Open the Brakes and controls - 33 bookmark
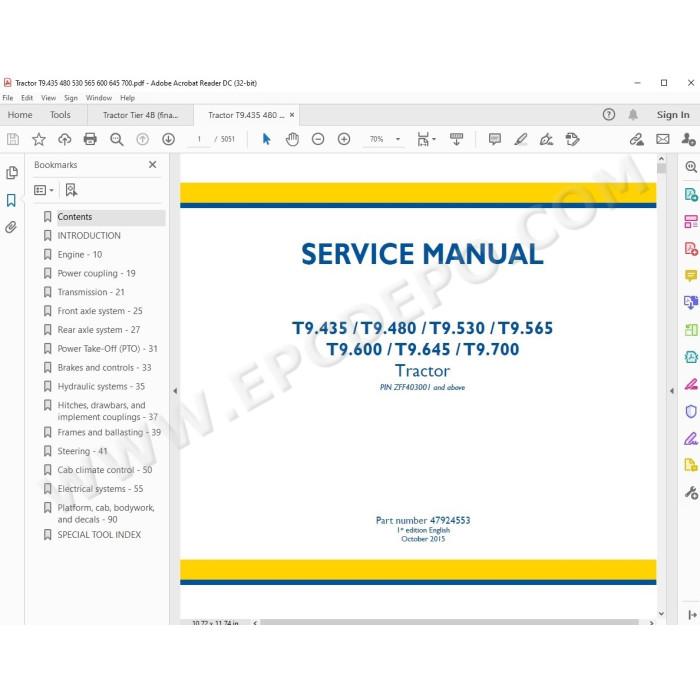 tap(104, 367)
